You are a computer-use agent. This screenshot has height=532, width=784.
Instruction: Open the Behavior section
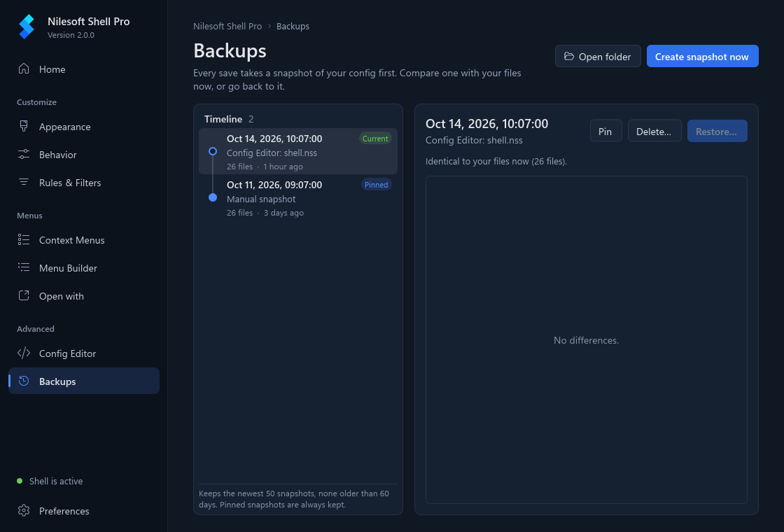[x=84, y=155]
